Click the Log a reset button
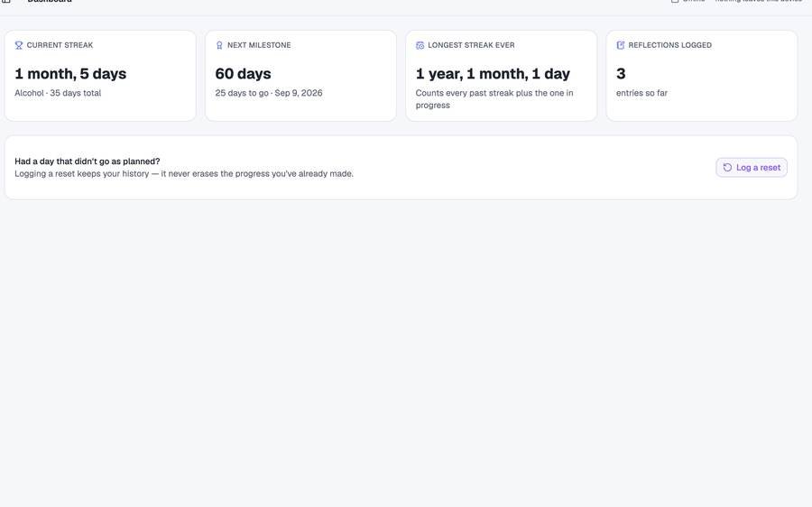 (752, 167)
